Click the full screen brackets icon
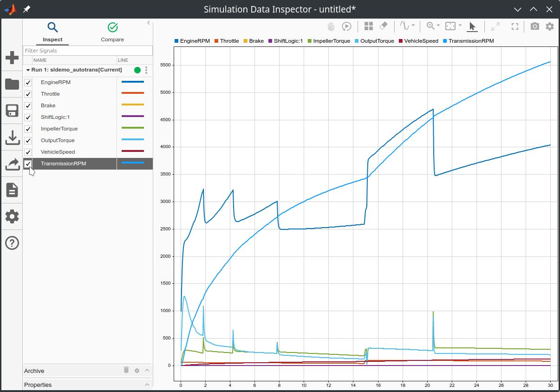The image size is (560, 392). click(514, 26)
